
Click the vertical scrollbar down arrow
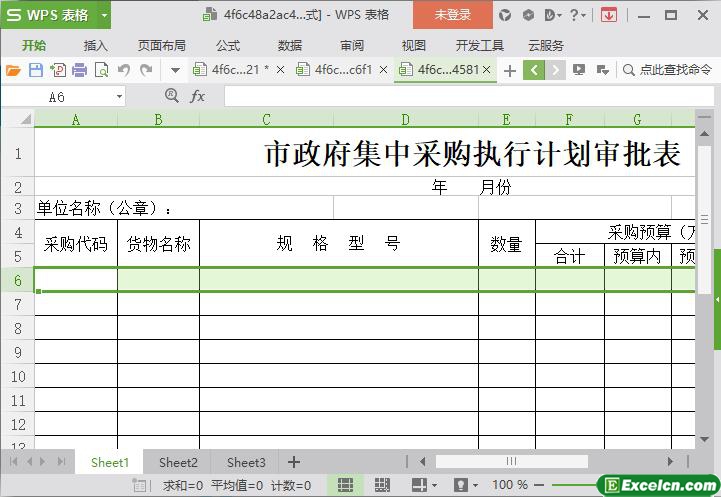click(704, 440)
